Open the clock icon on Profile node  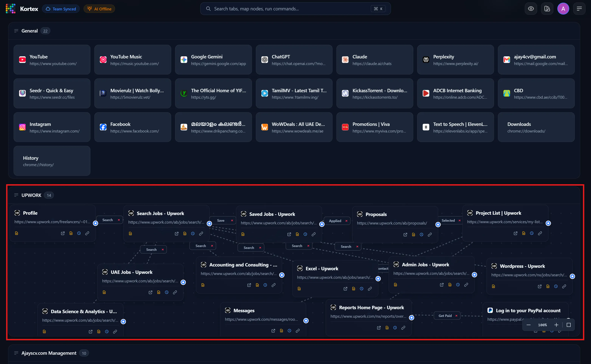79,233
